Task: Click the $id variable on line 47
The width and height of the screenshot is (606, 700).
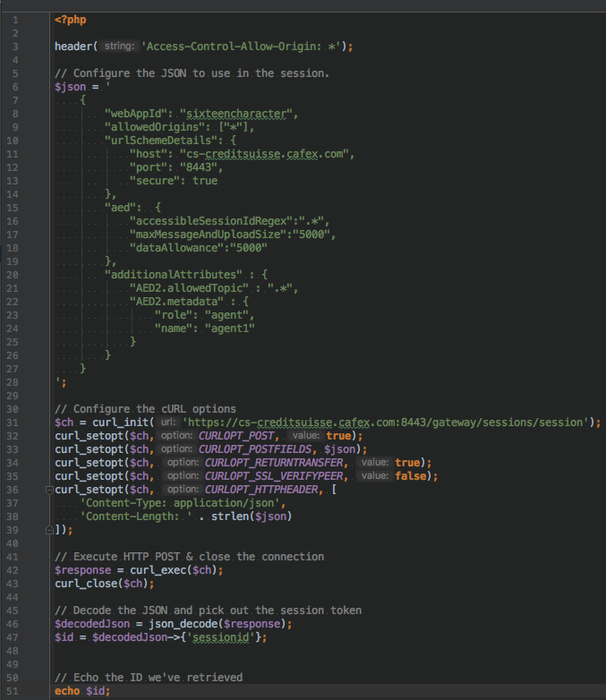Action: tap(64, 637)
